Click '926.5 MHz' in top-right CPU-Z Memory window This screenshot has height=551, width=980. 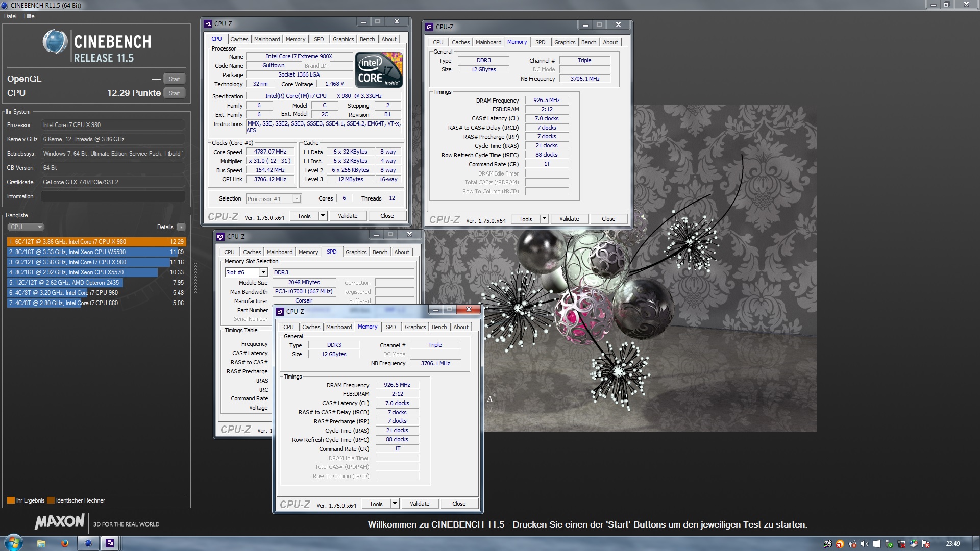(547, 100)
